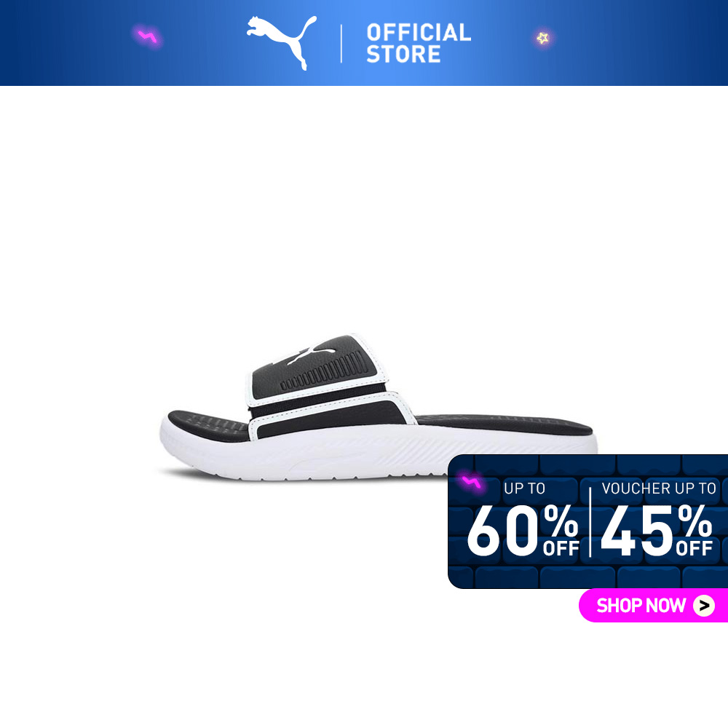Viewport: 728px width, 728px height.
Task: Click the arrow circle icon beside SHOP NOW
Action: pyautogui.click(x=704, y=606)
